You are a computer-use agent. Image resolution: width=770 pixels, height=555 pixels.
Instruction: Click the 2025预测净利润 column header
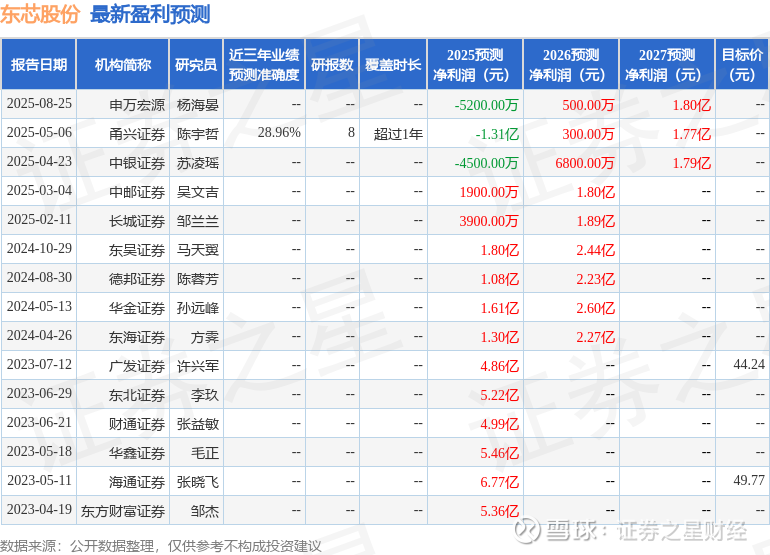click(475, 64)
